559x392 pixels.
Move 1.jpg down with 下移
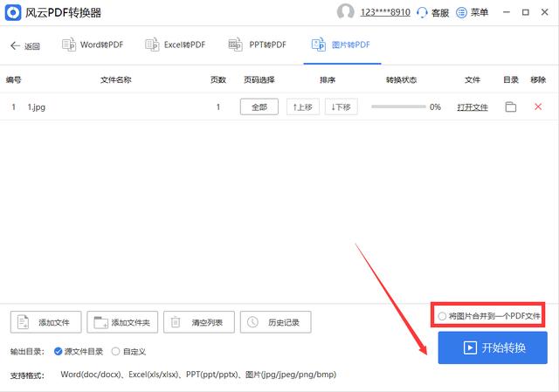pos(341,107)
